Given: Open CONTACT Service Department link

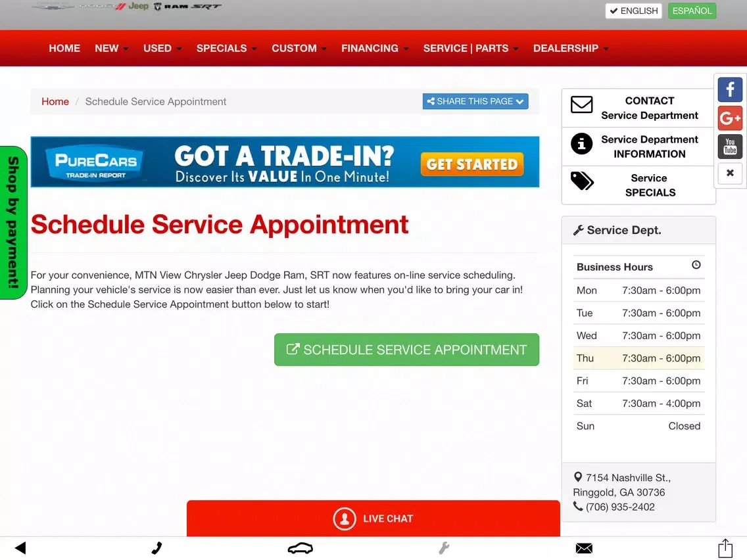Looking at the screenshot, I should click(x=649, y=108).
